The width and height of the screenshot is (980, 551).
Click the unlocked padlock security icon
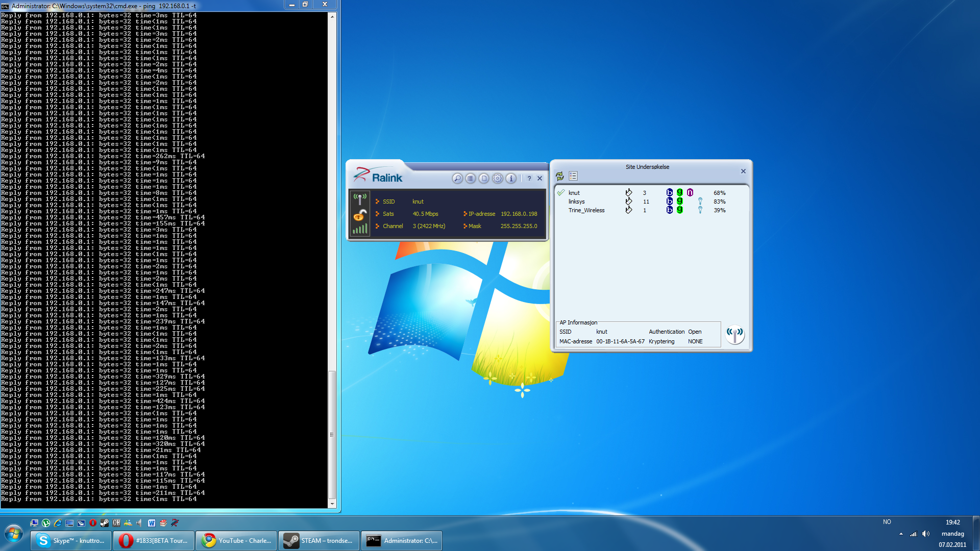tap(360, 215)
